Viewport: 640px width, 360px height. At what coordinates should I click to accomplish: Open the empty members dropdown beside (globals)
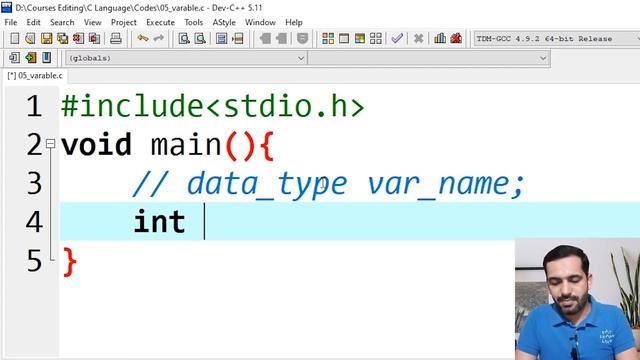[429, 58]
